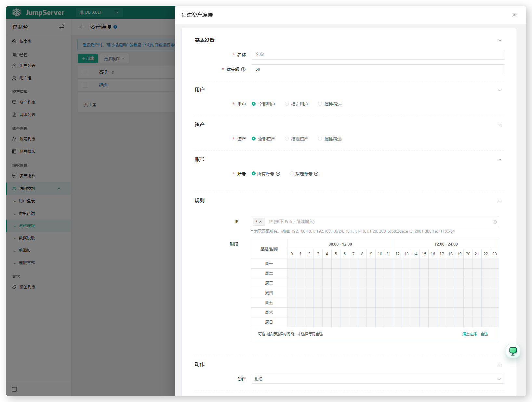532x402 pixels.
Task: Focus the 名称 input field
Action: (378, 55)
